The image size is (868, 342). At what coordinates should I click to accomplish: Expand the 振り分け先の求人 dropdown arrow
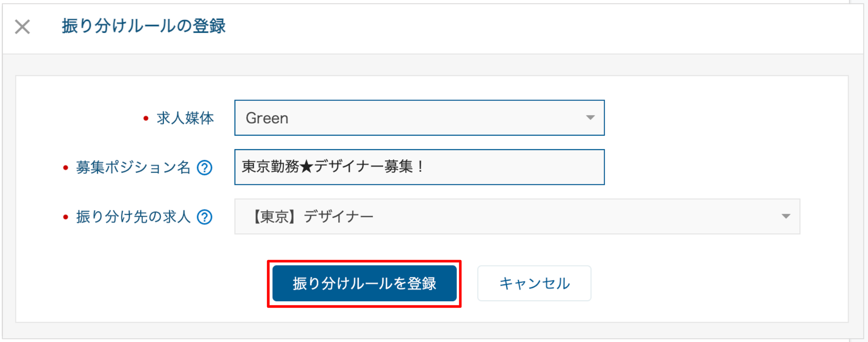pyautogui.click(x=786, y=216)
